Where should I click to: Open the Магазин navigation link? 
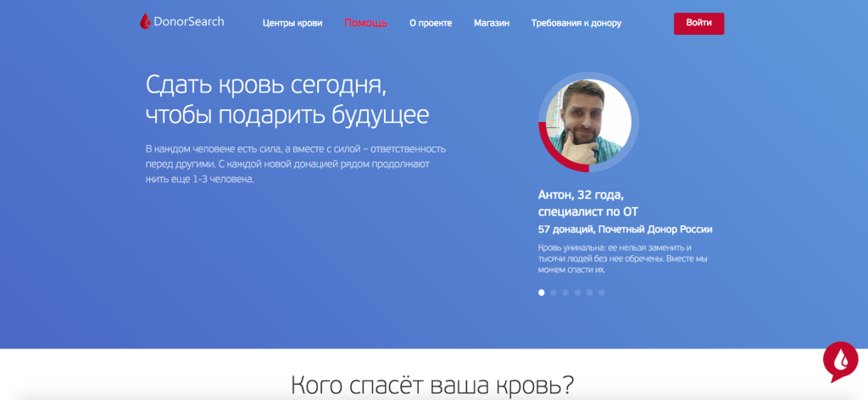492,23
